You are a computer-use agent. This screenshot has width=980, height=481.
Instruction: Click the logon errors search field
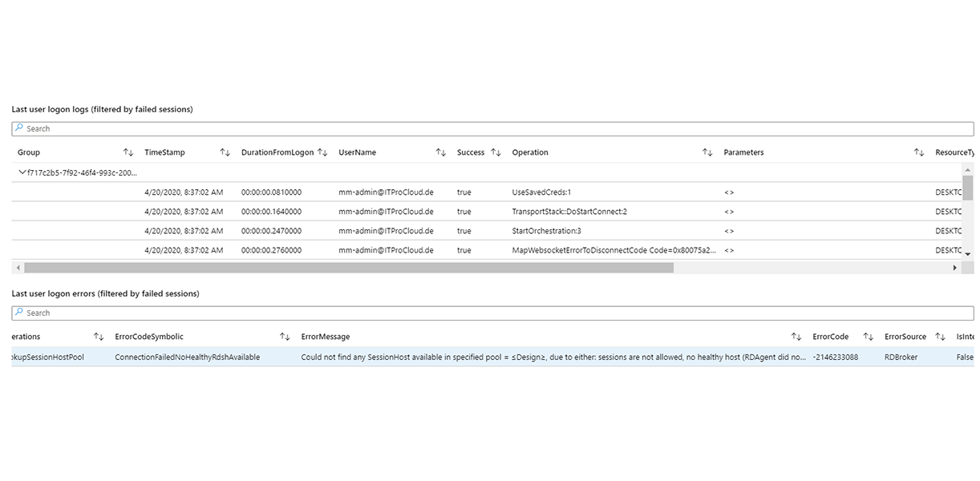click(x=492, y=313)
